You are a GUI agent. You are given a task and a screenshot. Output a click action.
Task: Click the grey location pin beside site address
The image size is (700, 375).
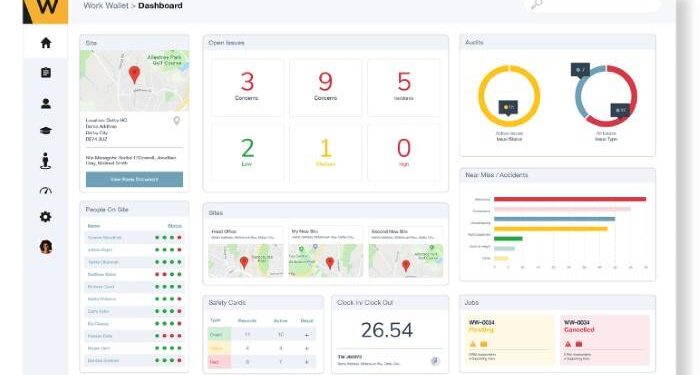[x=177, y=121]
